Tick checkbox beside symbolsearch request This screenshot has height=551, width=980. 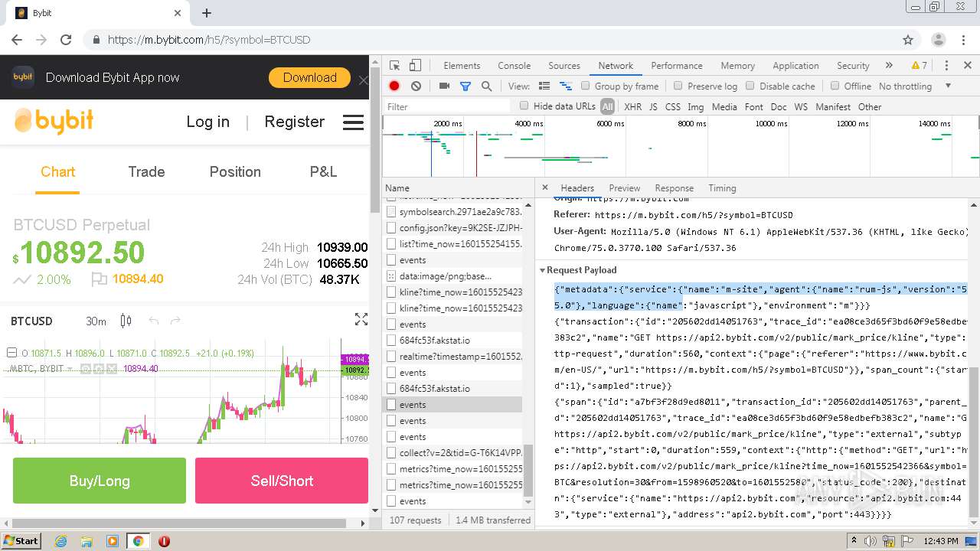coord(391,212)
